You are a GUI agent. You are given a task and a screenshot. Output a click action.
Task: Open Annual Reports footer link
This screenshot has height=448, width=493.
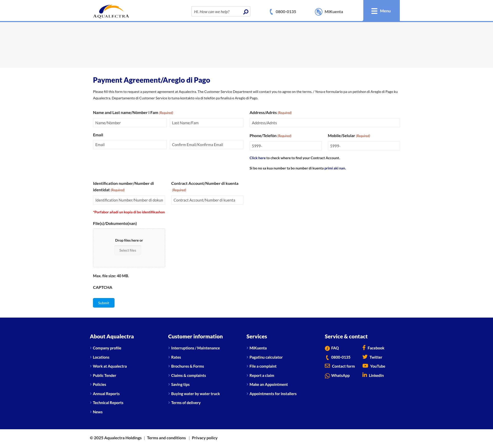tap(106, 394)
